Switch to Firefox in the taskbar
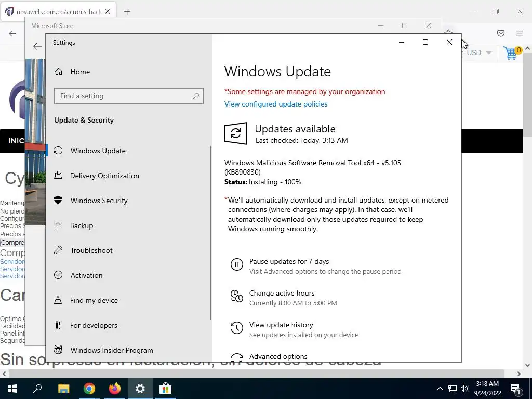 (x=115, y=389)
